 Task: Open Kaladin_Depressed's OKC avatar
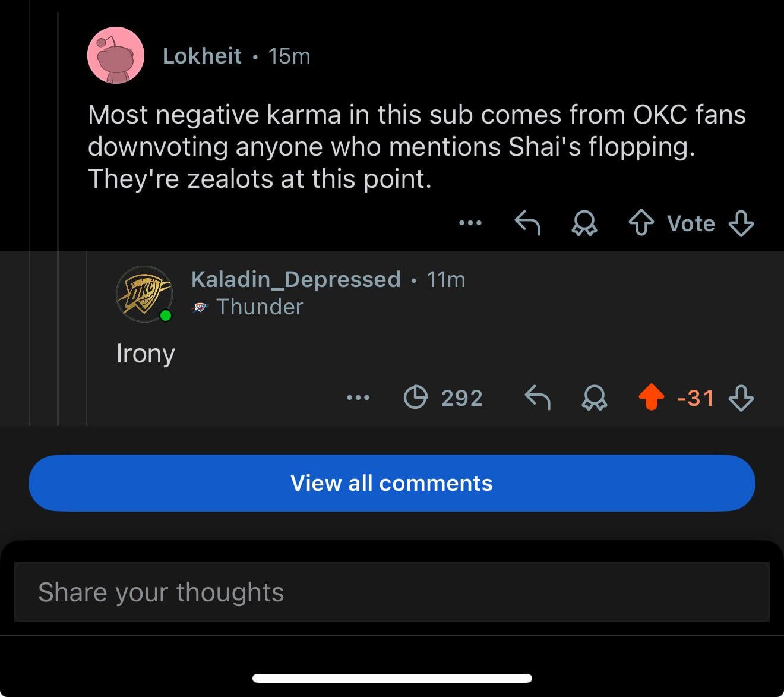coord(144,294)
